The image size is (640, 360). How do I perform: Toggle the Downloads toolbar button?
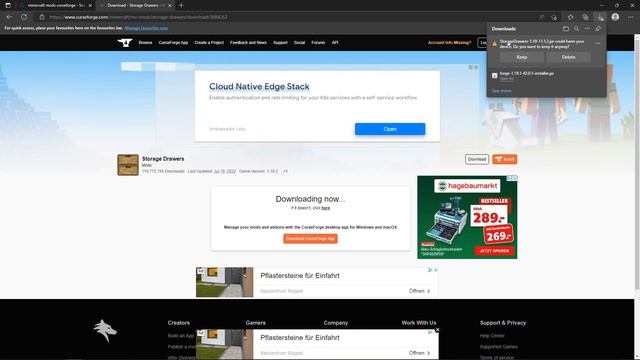(600, 17)
